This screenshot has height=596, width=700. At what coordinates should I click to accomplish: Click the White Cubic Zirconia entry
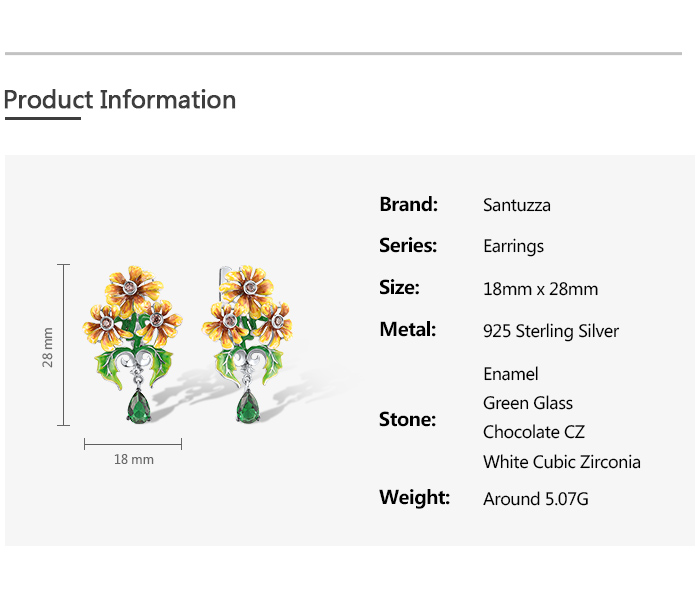(561, 462)
